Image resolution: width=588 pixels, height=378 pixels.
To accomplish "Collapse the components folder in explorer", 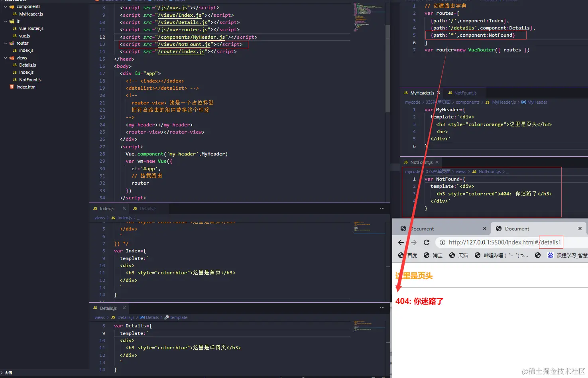I will 6,6.
